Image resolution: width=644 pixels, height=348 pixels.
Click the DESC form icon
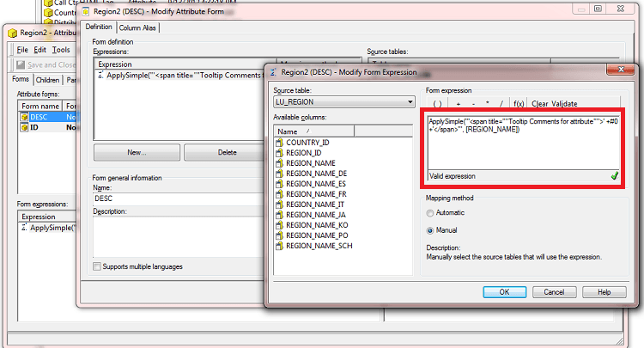(x=24, y=116)
